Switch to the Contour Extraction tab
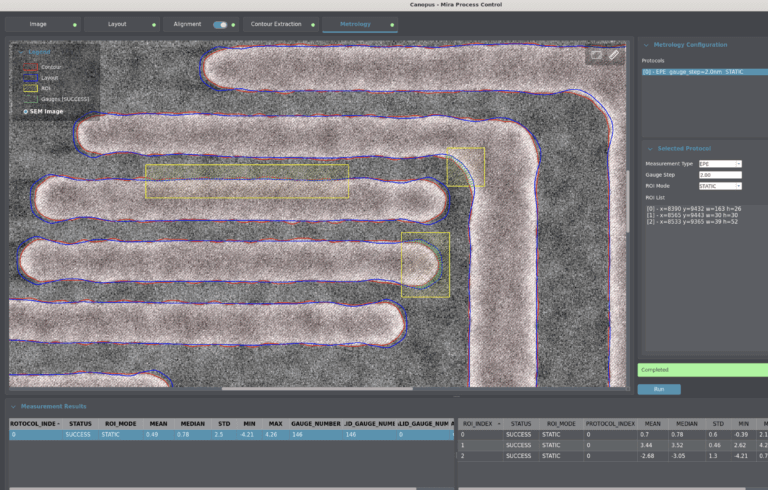This screenshot has width=768, height=490. click(276, 24)
